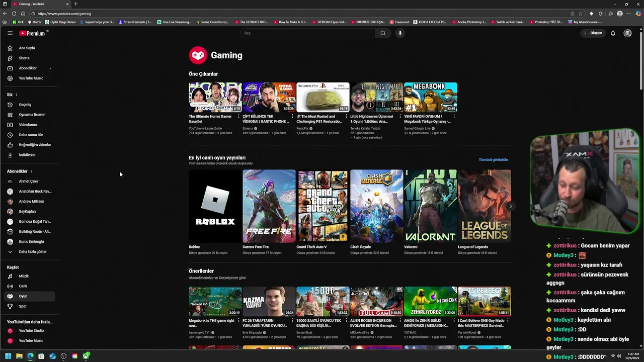Focus the Ara search field
Viewport: 644px width, 362px height.
coord(307,33)
